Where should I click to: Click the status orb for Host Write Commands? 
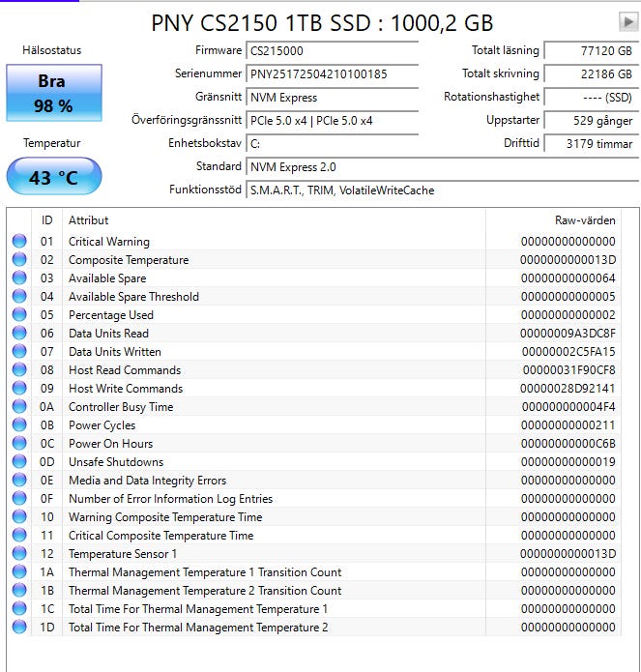tap(19, 388)
